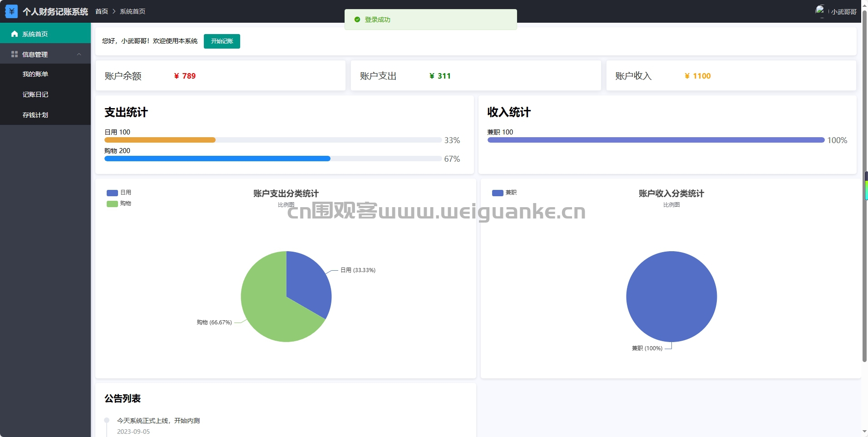Viewport: 868px width, 437px height.
Task: Click the orange 日用 progress bar
Action: [160, 140]
